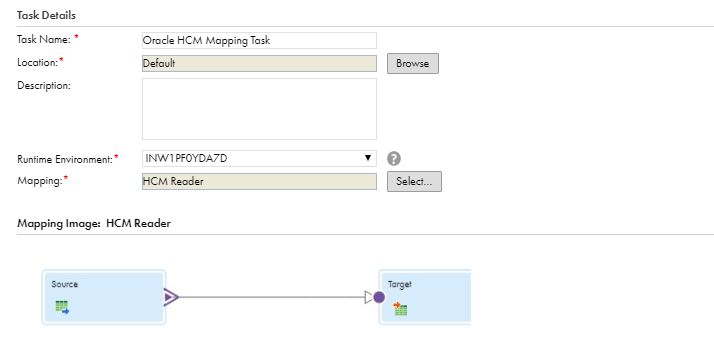The height and width of the screenshot is (364, 714).
Task: Click the Description text area
Action: 259,109
